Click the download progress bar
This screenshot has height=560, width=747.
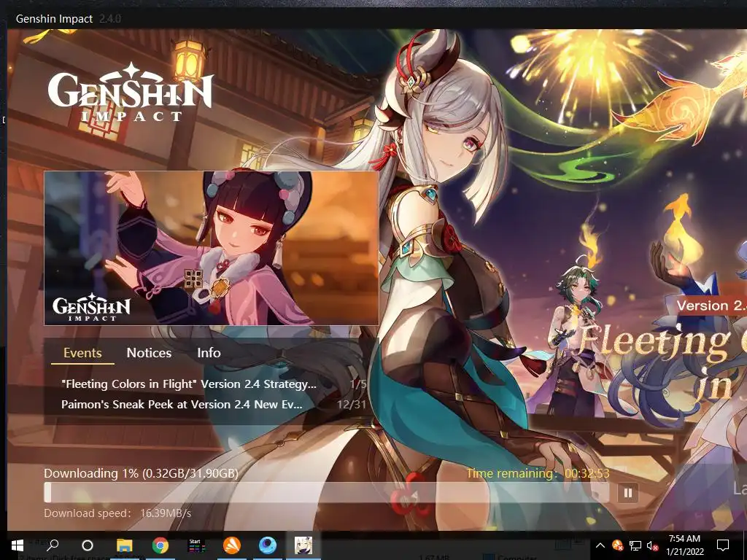click(326, 492)
